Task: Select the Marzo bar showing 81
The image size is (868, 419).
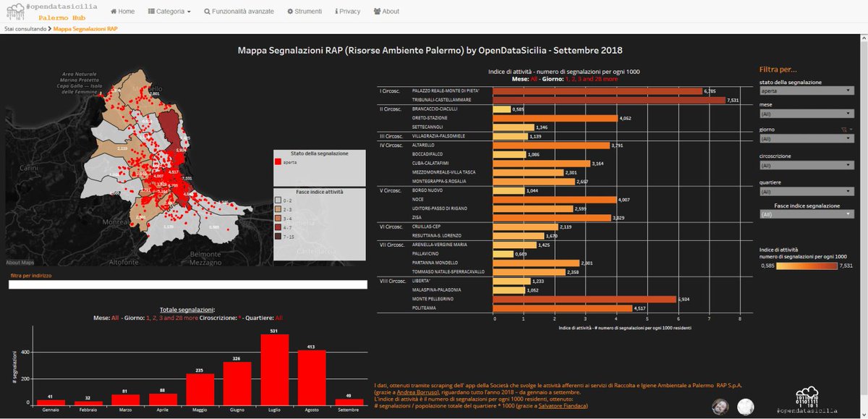Action: pos(126,399)
